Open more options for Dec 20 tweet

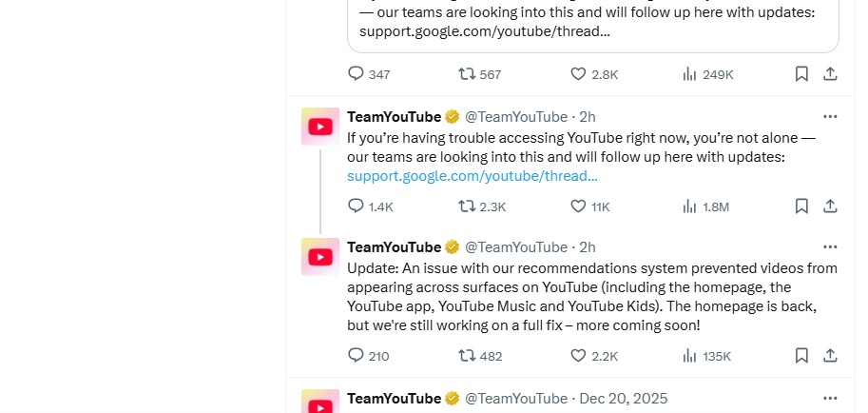830,398
